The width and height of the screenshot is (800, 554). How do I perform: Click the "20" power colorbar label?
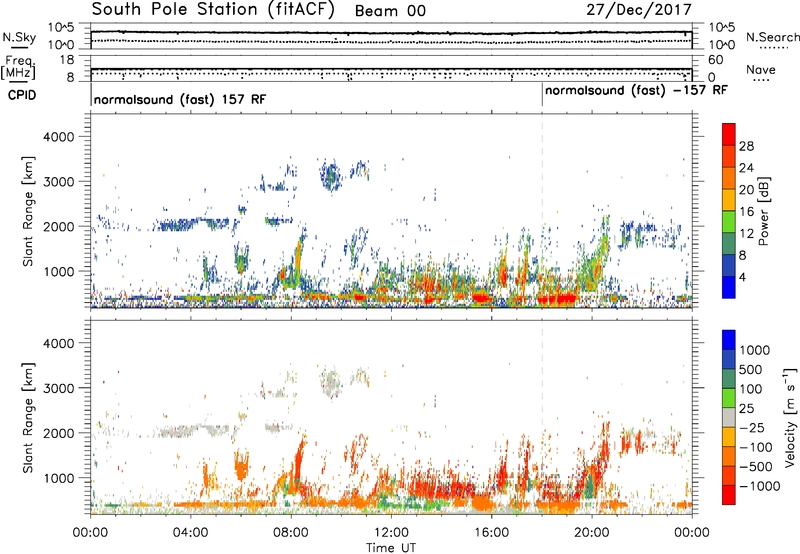(x=746, y=190)
